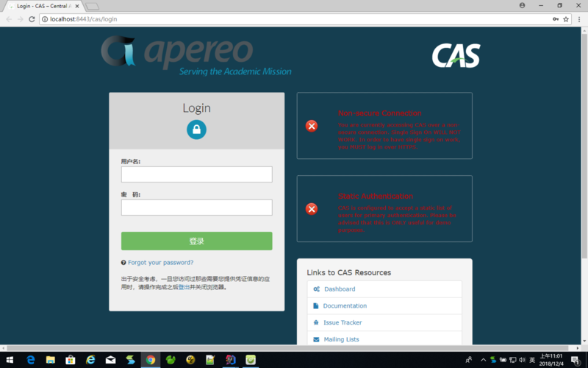Open the Dashboard resource link
The width and height of the screenshot is (588, 368).
340,289
